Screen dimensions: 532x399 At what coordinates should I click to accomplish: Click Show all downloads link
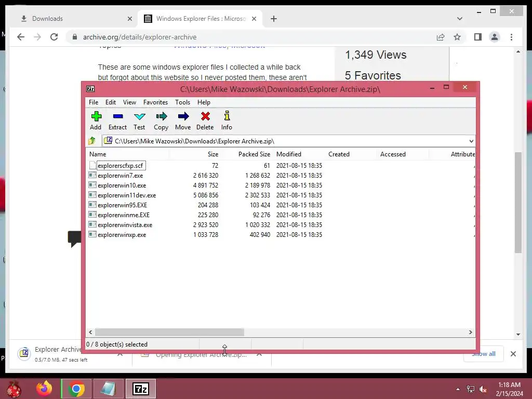[x=484, y=354]
